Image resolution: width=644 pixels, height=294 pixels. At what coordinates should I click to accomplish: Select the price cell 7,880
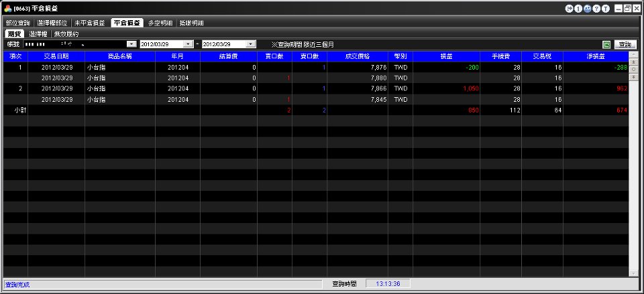click(358, 78)
